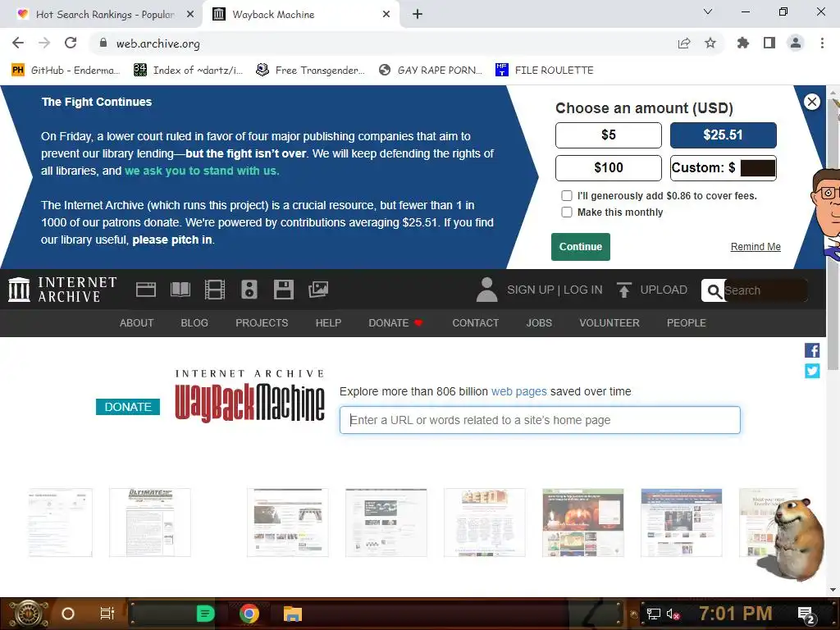The height and width of the screenshot is (630, 840).
Task: Open the HELP menu item
Action: [x=328, y=323]
